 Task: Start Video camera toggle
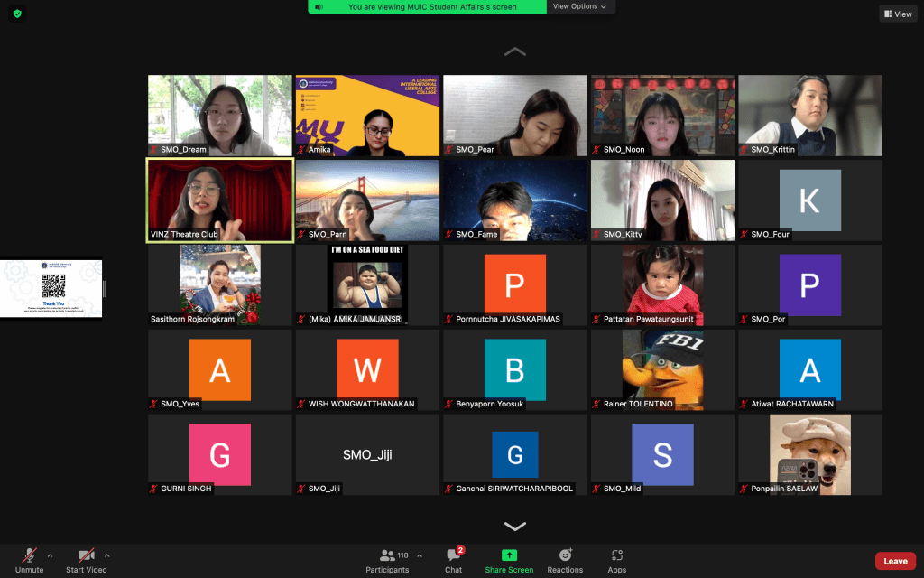pos(86,555)
